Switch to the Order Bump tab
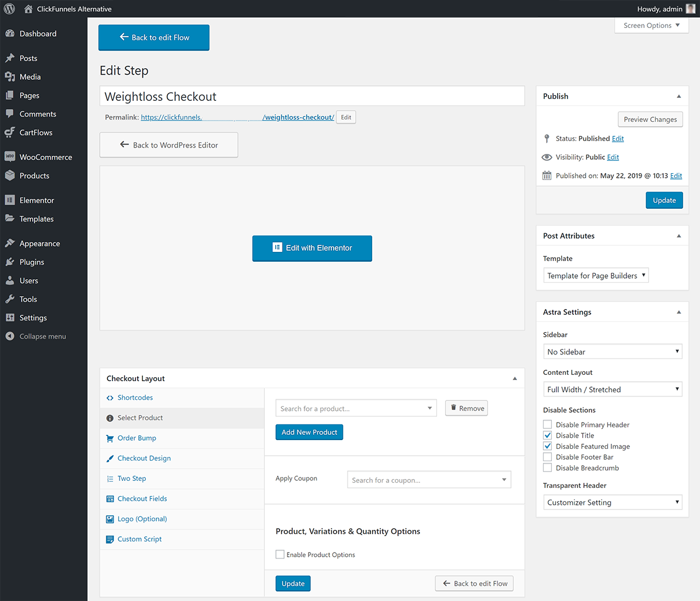This screenshot has width=700, height=601. point(182,438)
